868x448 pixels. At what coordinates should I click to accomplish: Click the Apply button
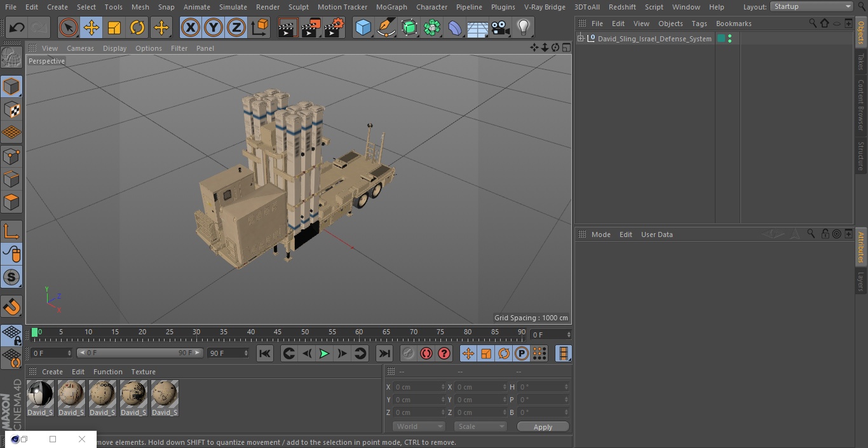(543, 427)
